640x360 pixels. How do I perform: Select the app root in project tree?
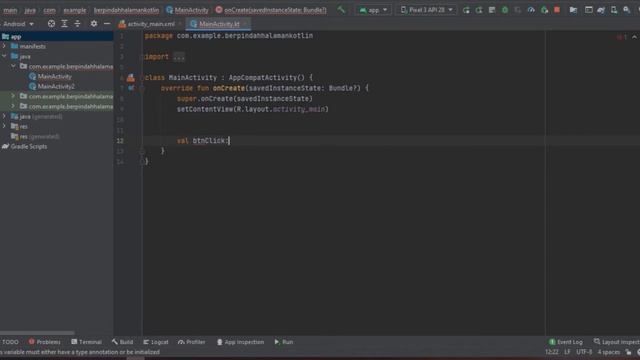57,37
